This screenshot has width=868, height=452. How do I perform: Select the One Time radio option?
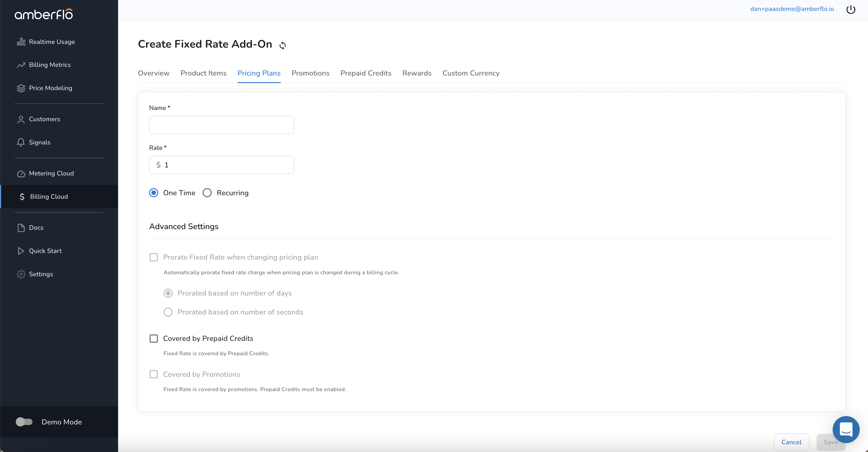[x=154, y=193]
